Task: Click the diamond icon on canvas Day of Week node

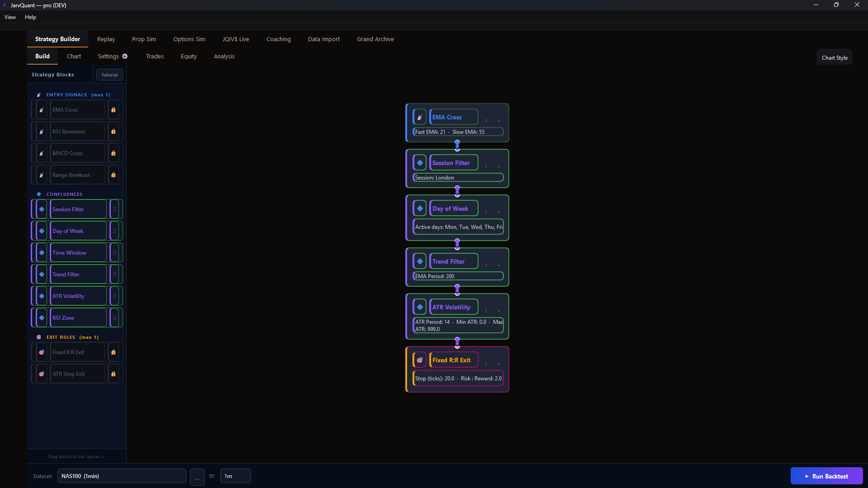Action: click(420, 208)
